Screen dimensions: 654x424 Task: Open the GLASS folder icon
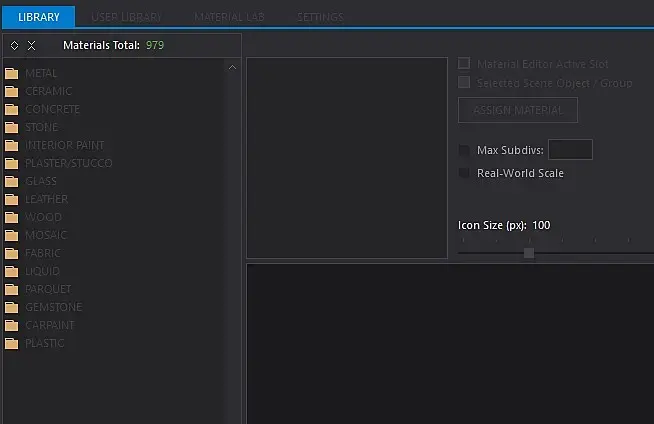[12, 181]
